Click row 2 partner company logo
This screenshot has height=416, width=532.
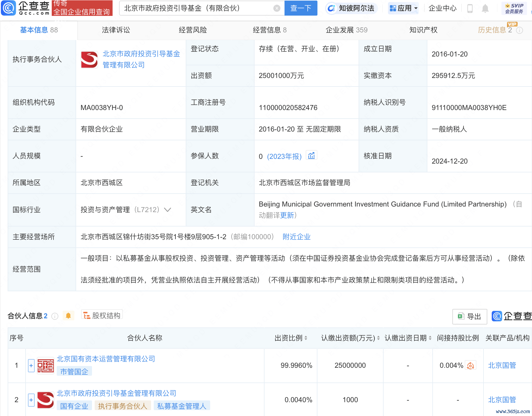pos(46,400)
